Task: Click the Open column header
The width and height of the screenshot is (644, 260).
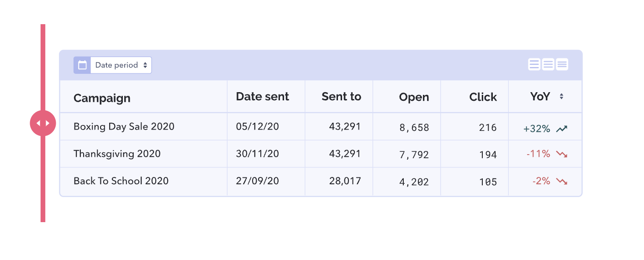Action: [414, 97]
